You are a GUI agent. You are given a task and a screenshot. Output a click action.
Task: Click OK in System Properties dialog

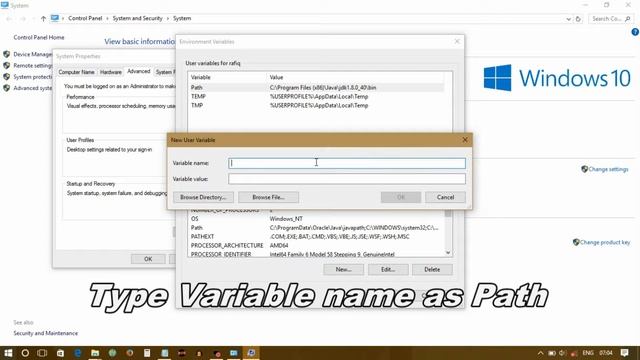pos(148,259)
